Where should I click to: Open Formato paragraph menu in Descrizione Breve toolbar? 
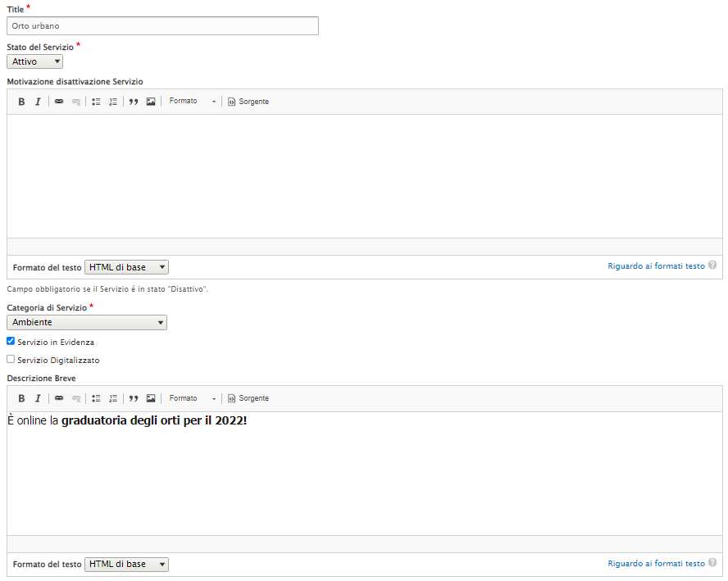(192, 398)
